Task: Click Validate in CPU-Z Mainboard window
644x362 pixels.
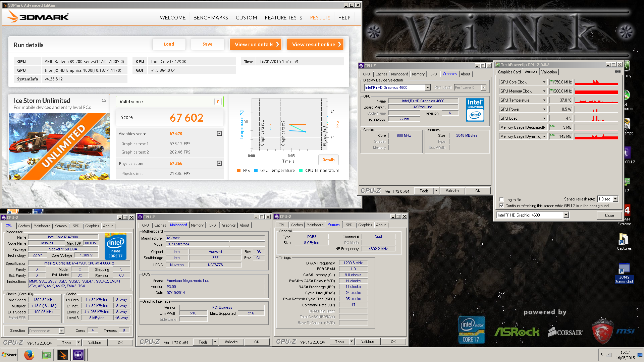Action: [231, 342]
